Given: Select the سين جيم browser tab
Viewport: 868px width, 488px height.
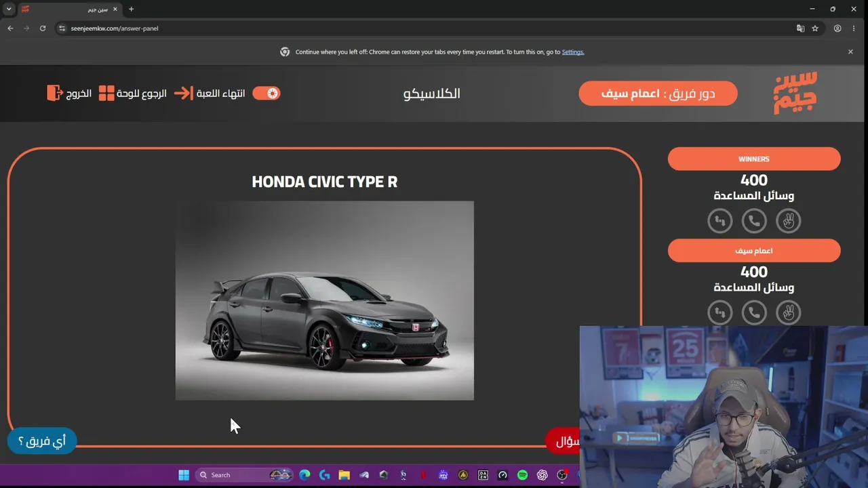Looking at the screenshot, I should tap(70, 9).
